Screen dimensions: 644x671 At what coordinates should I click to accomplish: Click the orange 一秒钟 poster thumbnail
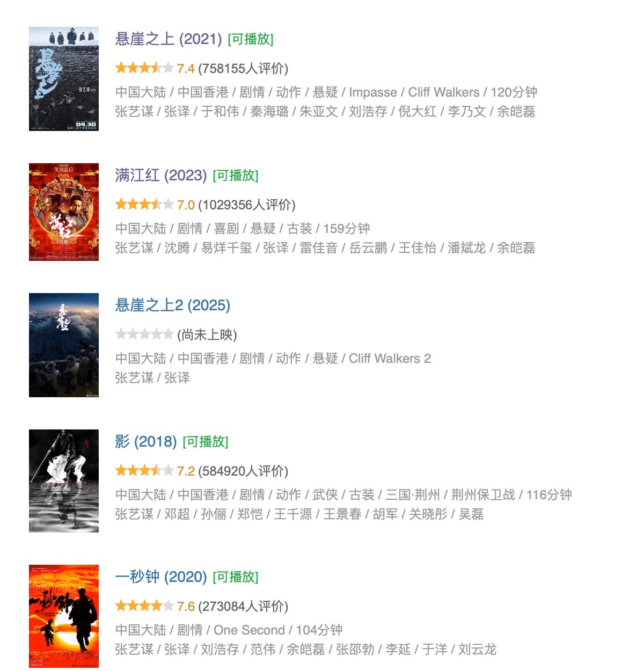point(64,616)
